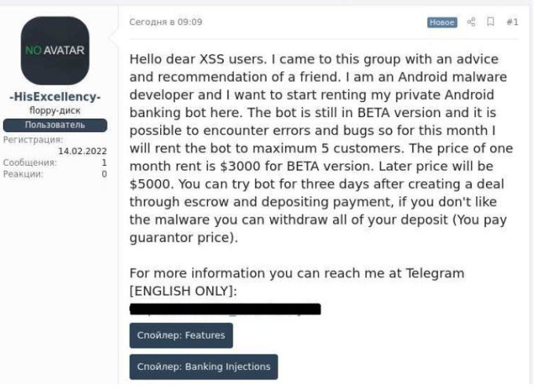Click the messages count value 1

pos(104,163)
